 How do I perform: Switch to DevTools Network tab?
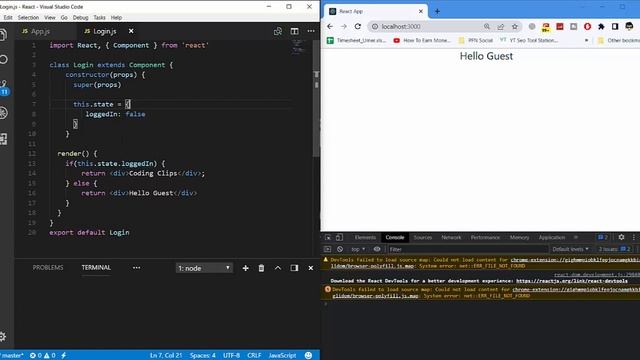click(451, 238)
